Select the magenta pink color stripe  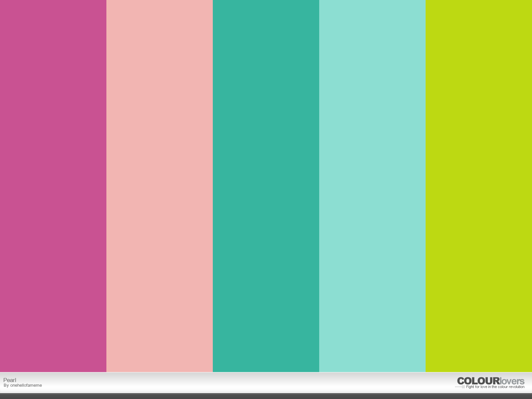click(53, 186)
